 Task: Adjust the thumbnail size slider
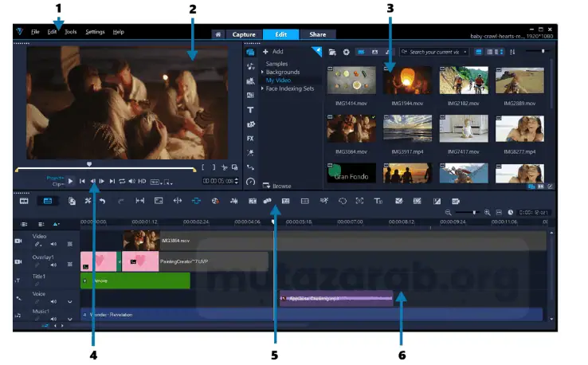point(543,51)
